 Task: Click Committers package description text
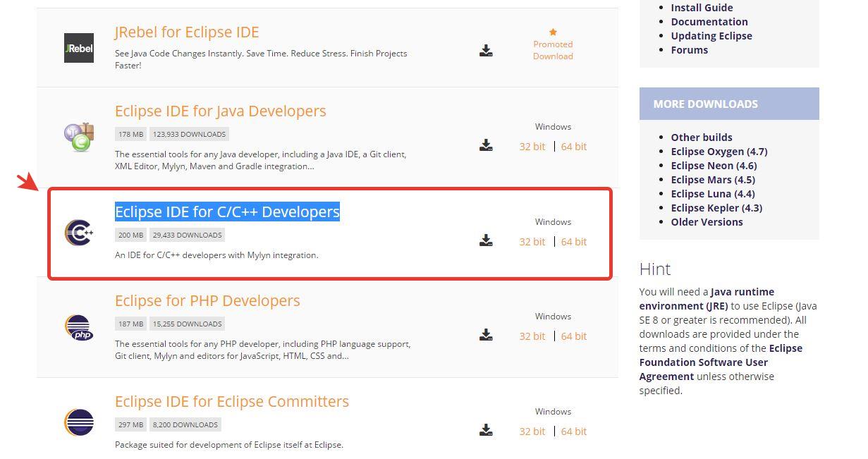pyautogui.click(x=229, y=445)
